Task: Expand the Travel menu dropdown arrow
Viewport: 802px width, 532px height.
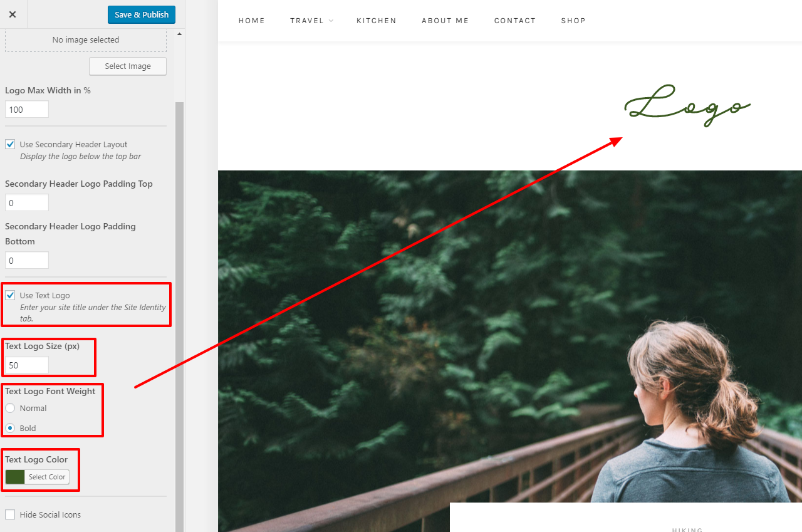Action: (331, 21)
